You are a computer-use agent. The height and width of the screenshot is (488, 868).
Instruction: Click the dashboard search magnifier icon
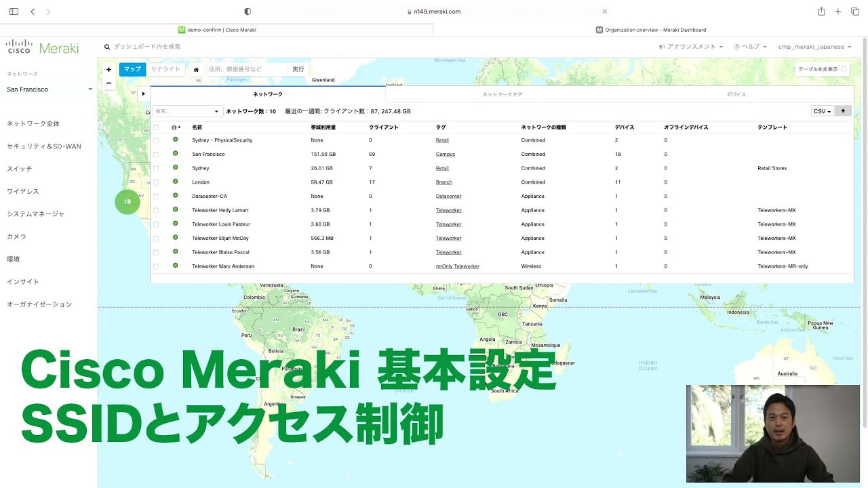tap(107, 47)
